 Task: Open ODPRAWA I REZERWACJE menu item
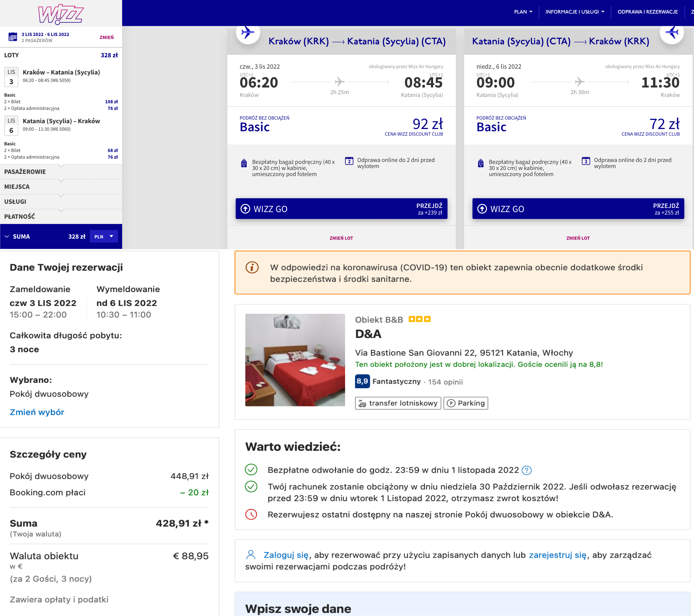click(x=647, y=12)
